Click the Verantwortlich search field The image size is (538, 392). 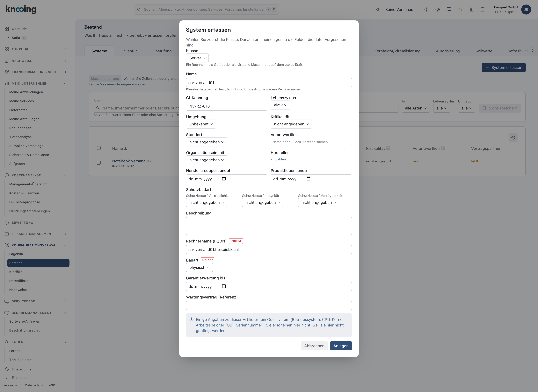point(311,142)
